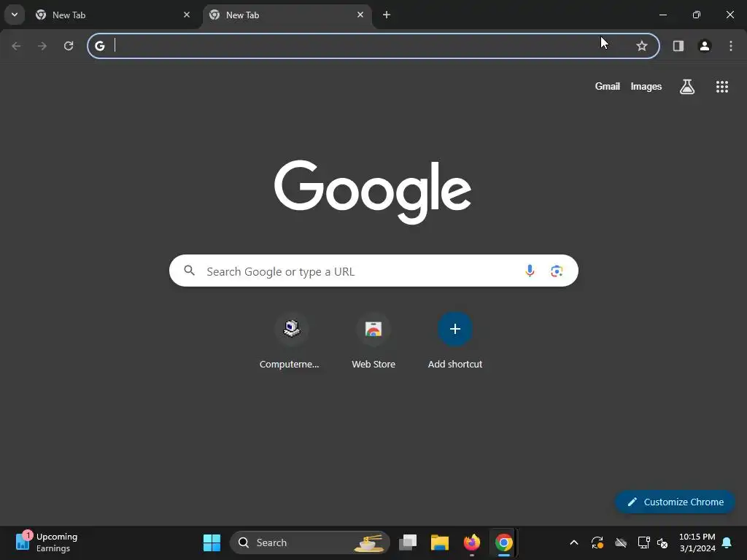Go forward using the forward arrow
747x560 pixels.
click(42, 46)
